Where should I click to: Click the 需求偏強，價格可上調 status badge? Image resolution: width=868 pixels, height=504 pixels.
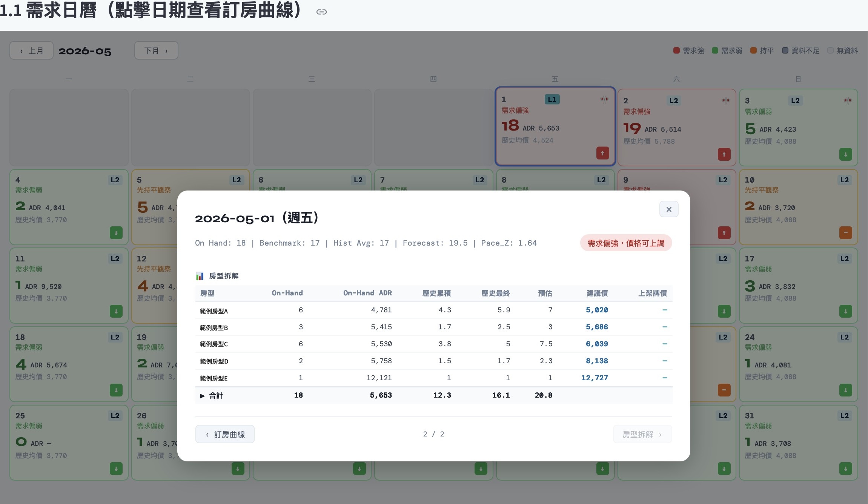click(x=626, y=243)
